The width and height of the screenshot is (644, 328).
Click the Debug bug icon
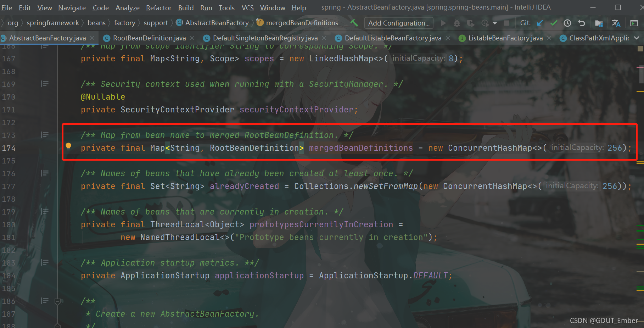457,23
